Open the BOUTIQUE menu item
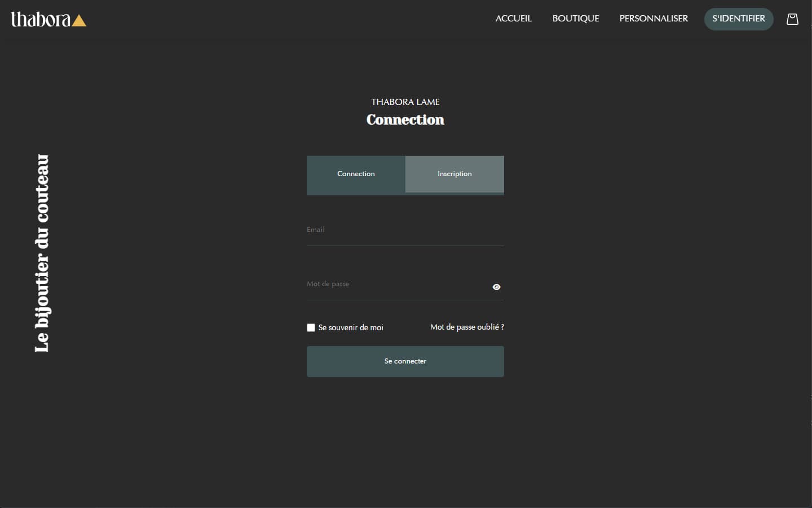This screenshot has width=812, height=508. (576, 19)
